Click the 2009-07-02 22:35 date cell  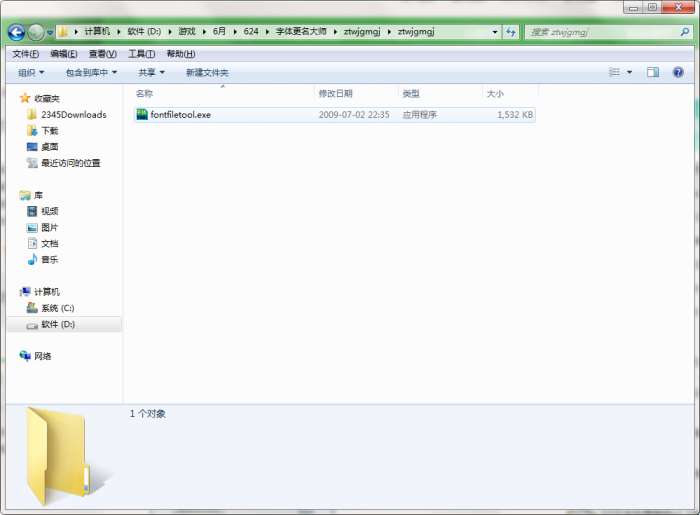point(354,115)
